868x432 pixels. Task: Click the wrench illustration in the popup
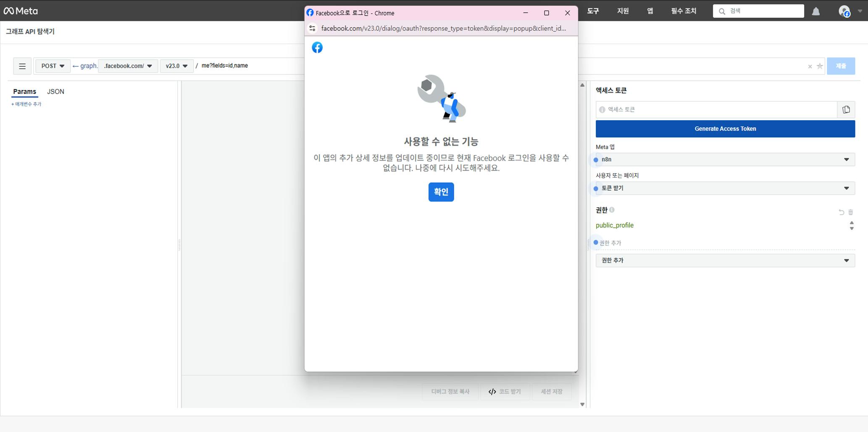441,98
